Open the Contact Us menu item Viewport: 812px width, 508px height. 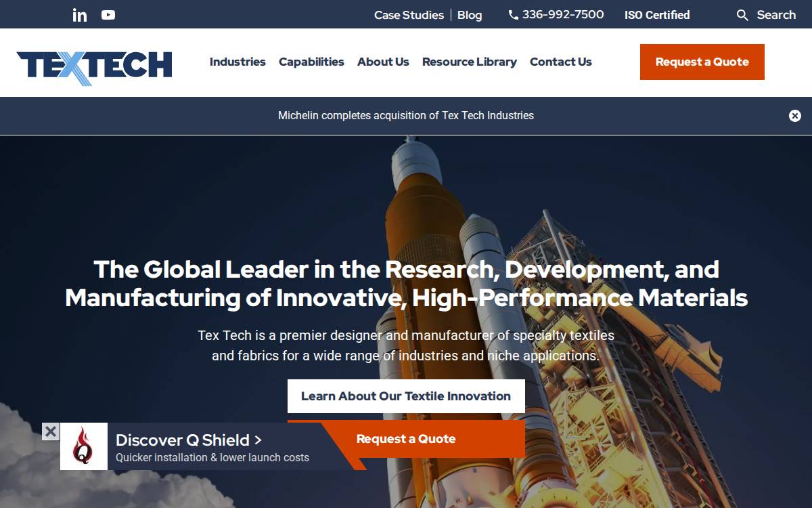[561, 62]
